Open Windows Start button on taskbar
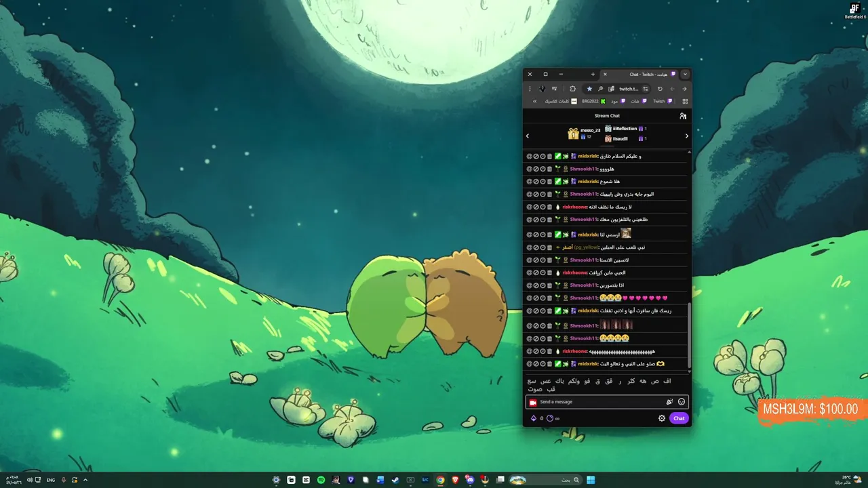This screenshot has height=488, width=868. click(591, 480)
